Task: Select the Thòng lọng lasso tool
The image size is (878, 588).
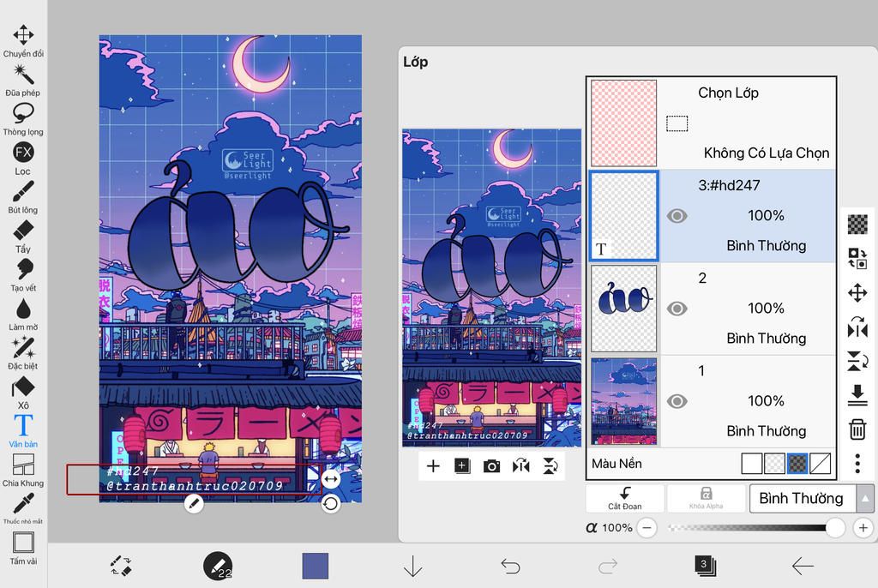Action: point(23,119)
